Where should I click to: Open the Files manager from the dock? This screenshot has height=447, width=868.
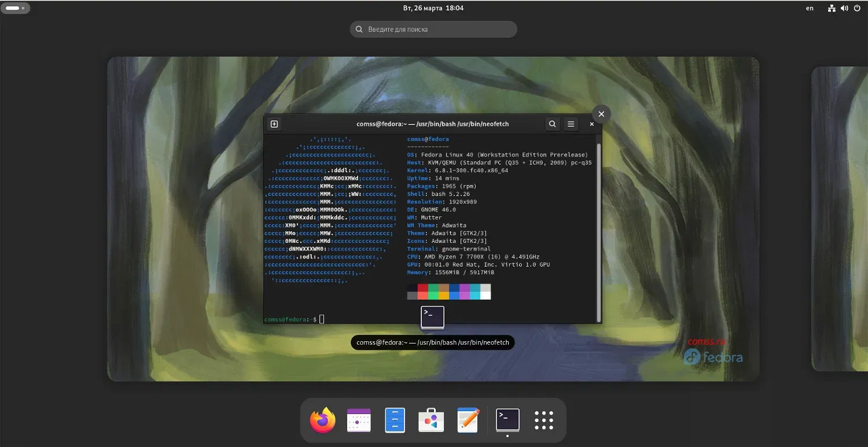(395, 420)
